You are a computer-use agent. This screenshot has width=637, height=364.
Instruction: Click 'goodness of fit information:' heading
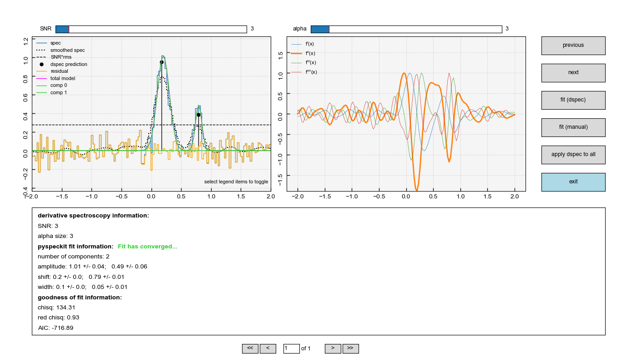click(80, 298)
